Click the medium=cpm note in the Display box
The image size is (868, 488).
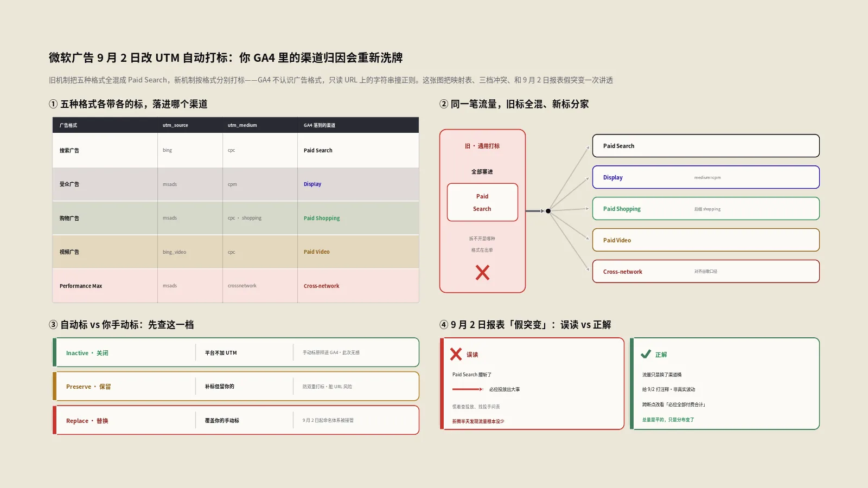[707, 177]
